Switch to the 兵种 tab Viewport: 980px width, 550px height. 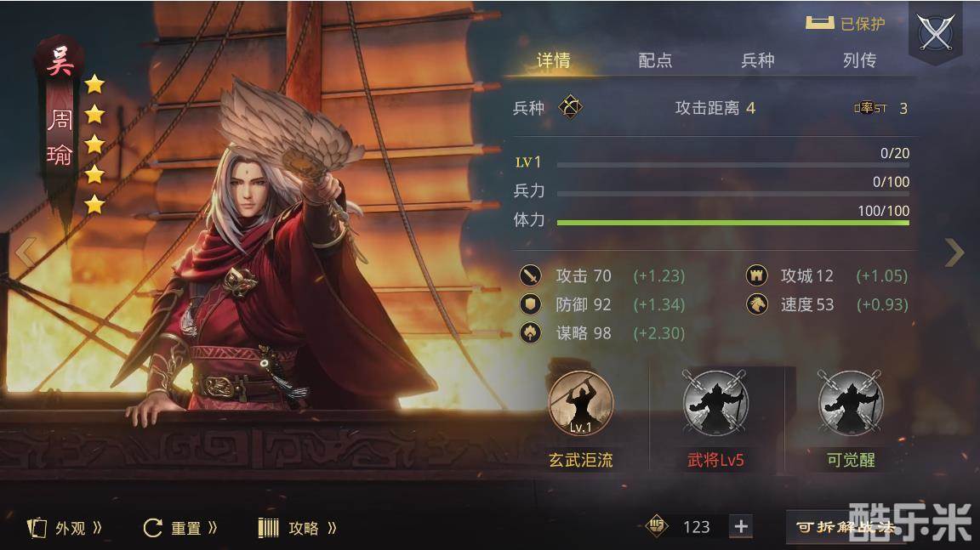pyautogui.click(x=757, y=60)
